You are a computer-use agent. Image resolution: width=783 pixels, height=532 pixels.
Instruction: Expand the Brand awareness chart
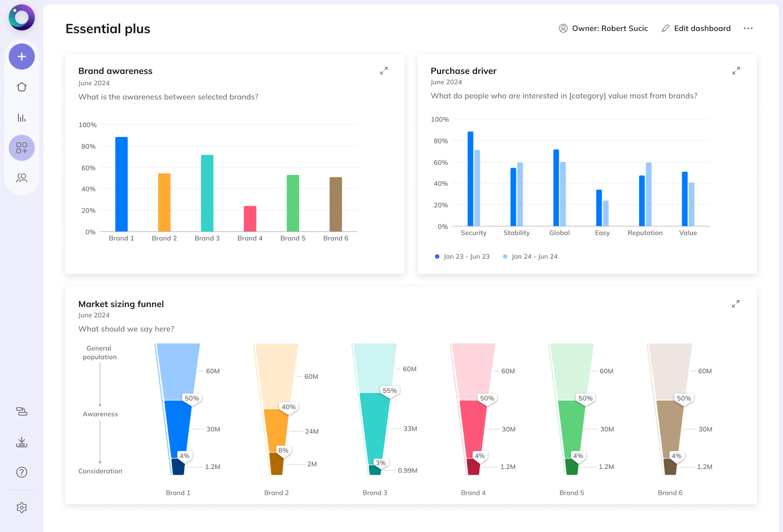(x=384, y=71)
